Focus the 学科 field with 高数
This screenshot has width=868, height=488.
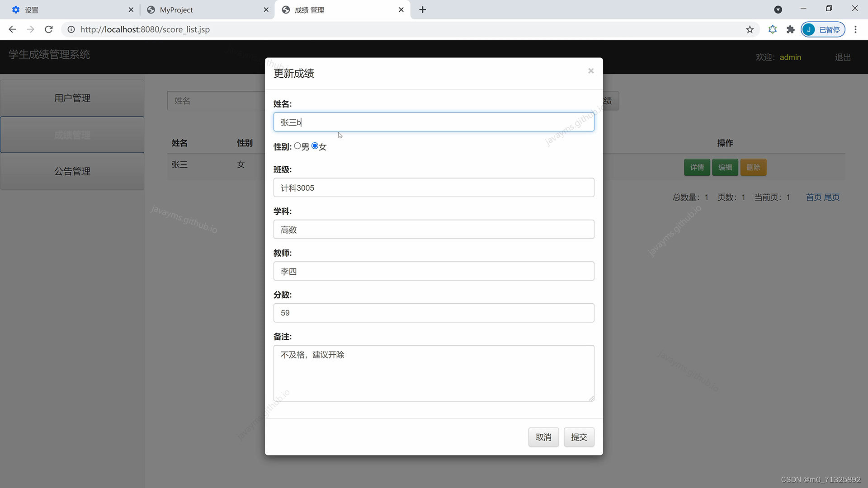pyautogui.click(x=434, y=230)
